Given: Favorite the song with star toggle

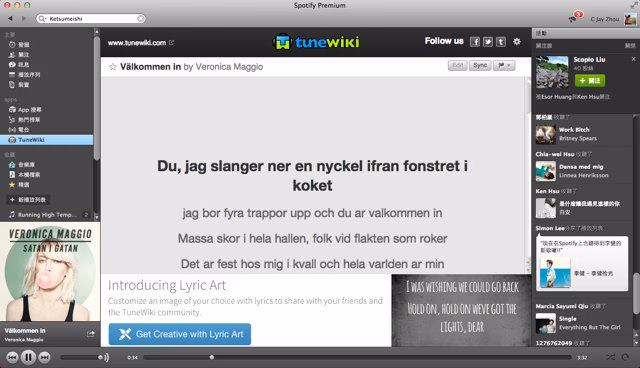Looking at the screenshot, I should [113, 67].
